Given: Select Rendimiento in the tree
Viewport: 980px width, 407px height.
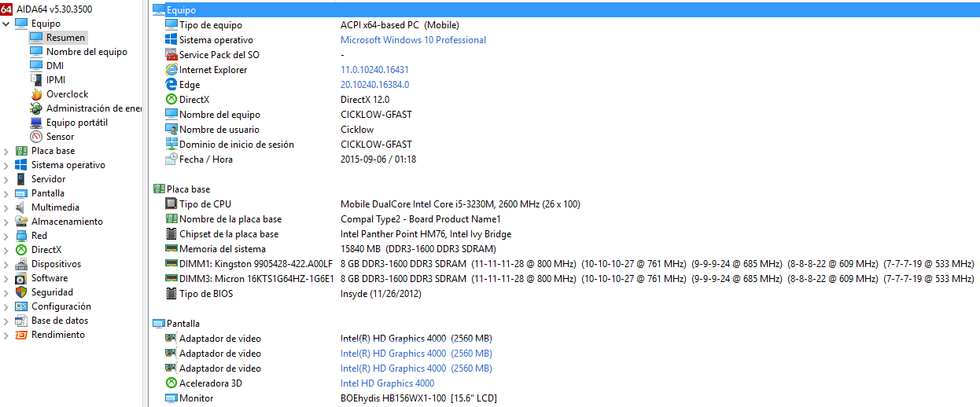Looking at the screenshot, I should [58, 335].
